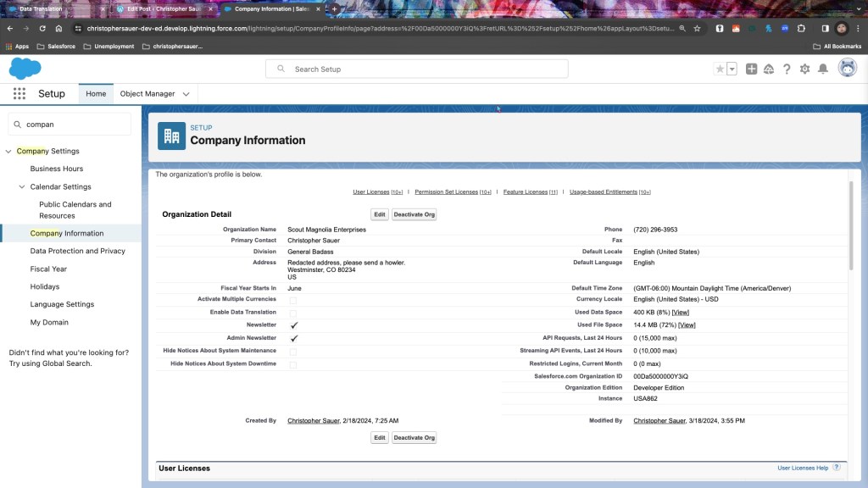Collapse the Company Settings tree section
868x488 pixels.
(8, 152)
